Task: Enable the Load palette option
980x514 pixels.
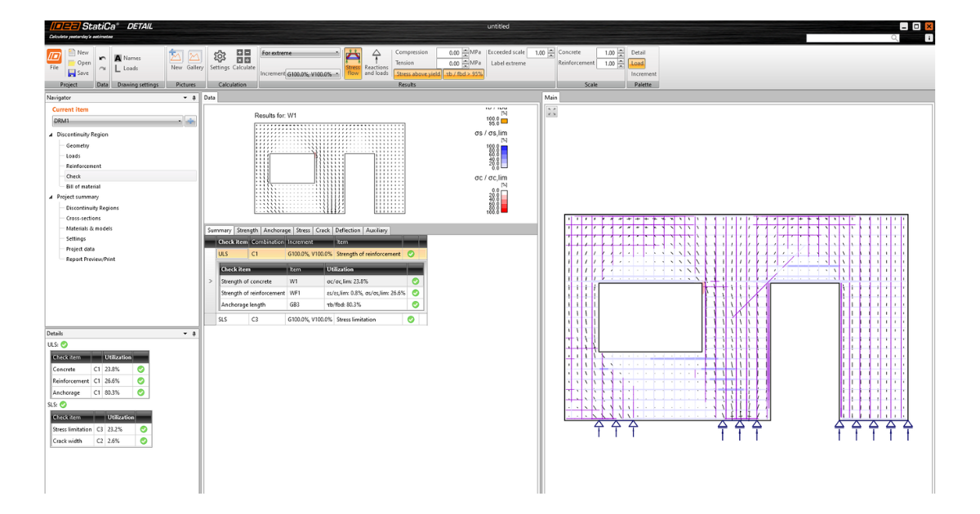Action: pos(637,63)
